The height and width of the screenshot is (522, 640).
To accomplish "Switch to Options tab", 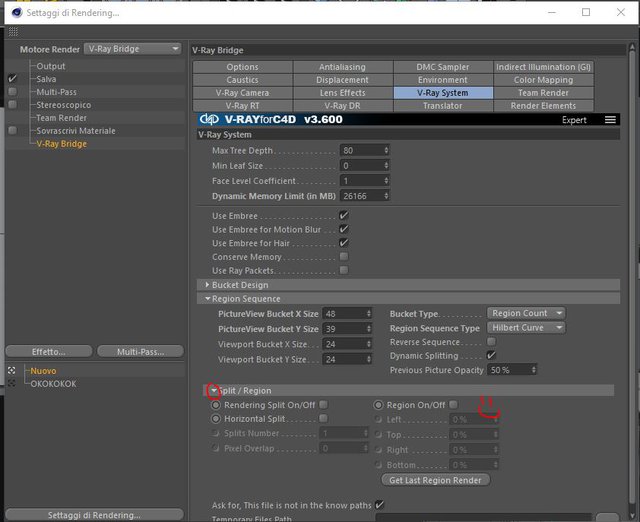I will pyautogui.click(x=242, y=67).
